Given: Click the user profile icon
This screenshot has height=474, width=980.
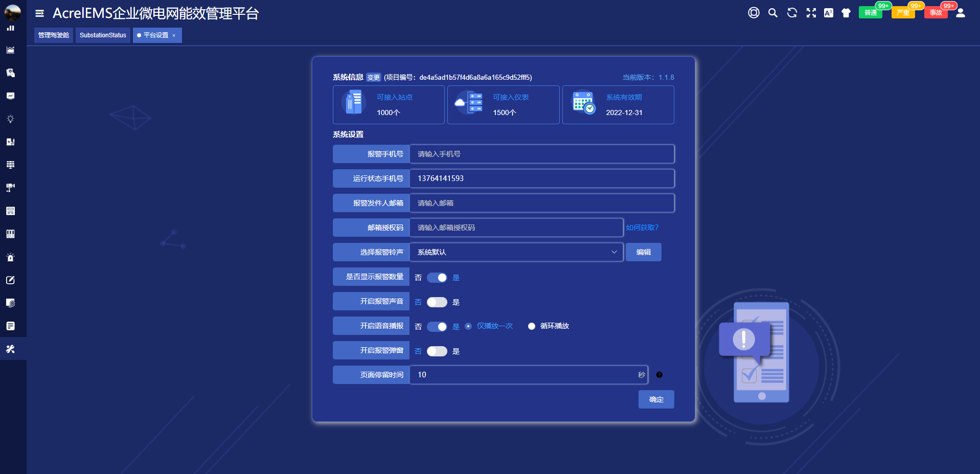Looking at the screenshot, I should tap(961, 13).
